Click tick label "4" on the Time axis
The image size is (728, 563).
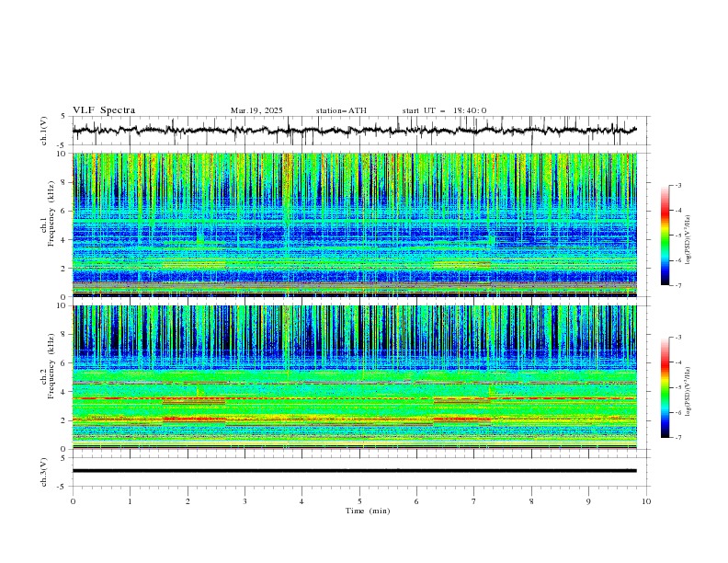pos(301,501)
